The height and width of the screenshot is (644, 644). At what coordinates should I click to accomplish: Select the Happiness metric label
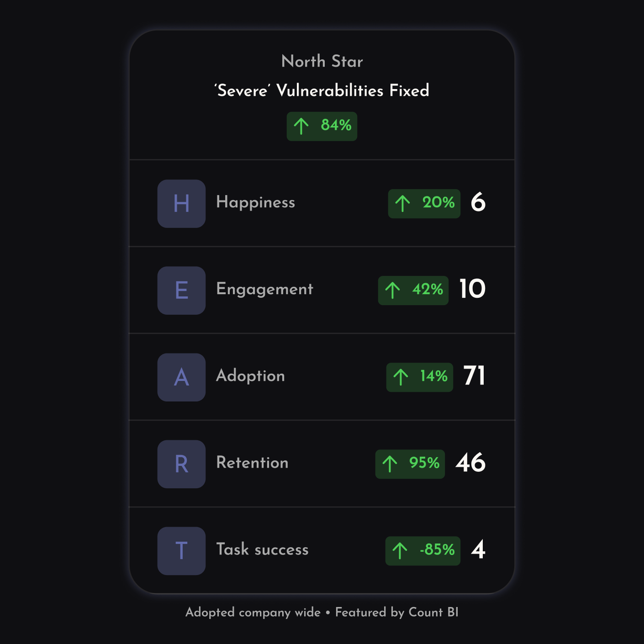[x=255, y=202]
